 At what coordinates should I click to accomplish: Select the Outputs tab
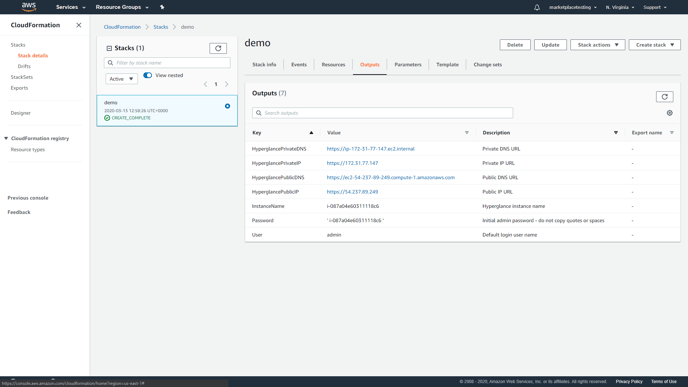pyautogui.click(x=369, y=64)
